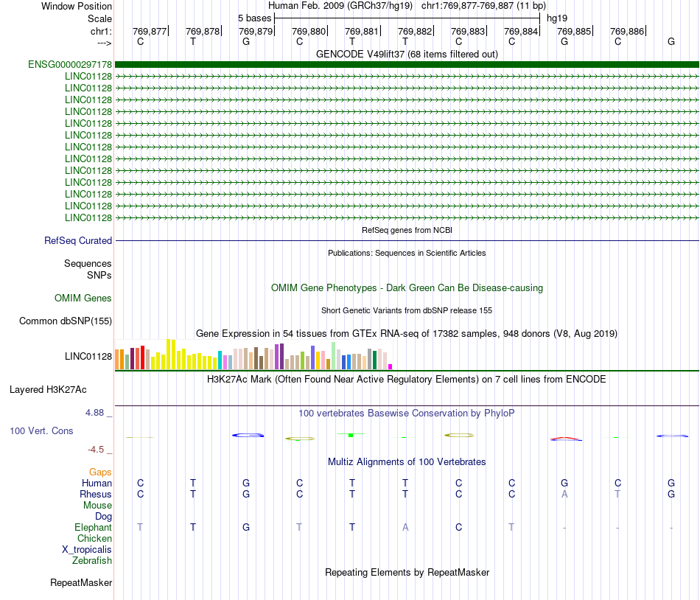Click the SNPs subtrack label
The image size is (700, 600).
click(x=99, y=275)
